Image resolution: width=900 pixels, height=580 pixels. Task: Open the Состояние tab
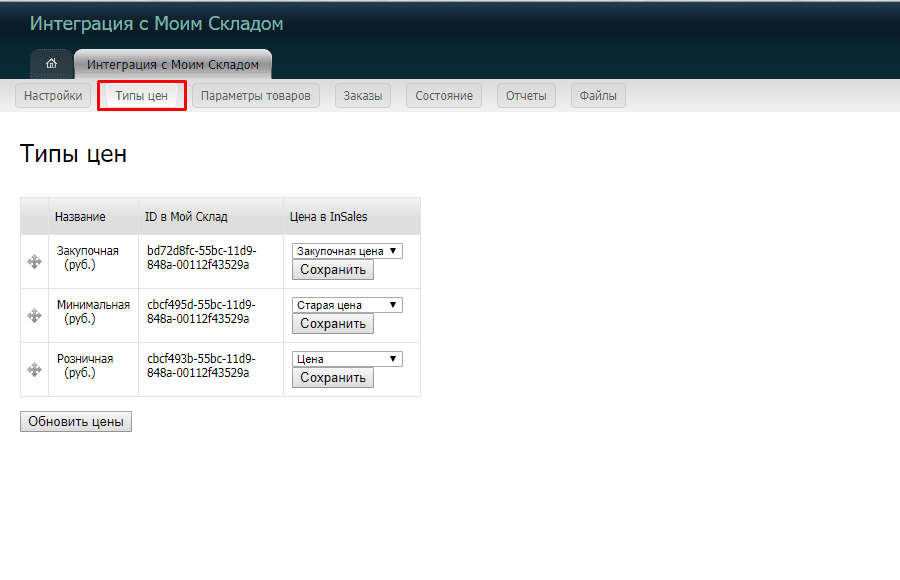443,95
